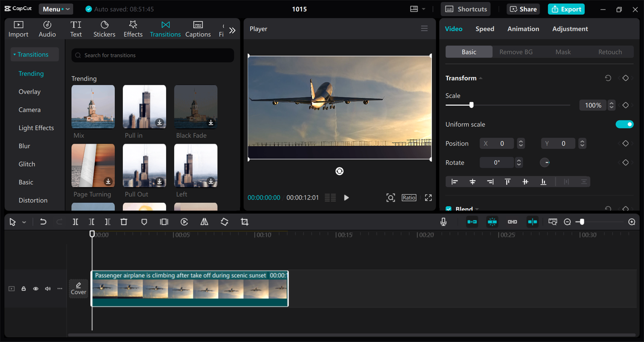
Task: Switch to the Speed tab
Action: point(485,29)
